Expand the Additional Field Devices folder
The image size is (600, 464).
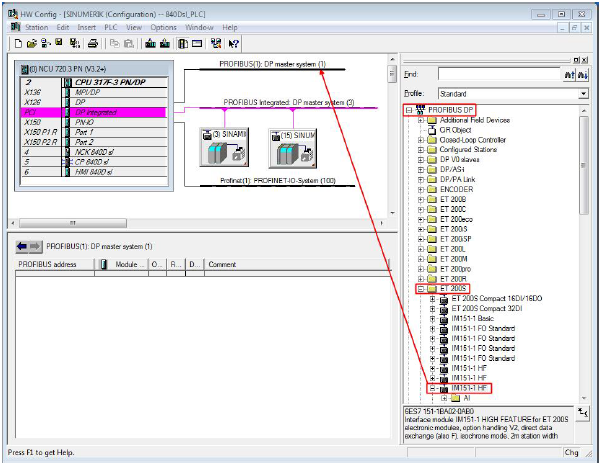[421, 120]
